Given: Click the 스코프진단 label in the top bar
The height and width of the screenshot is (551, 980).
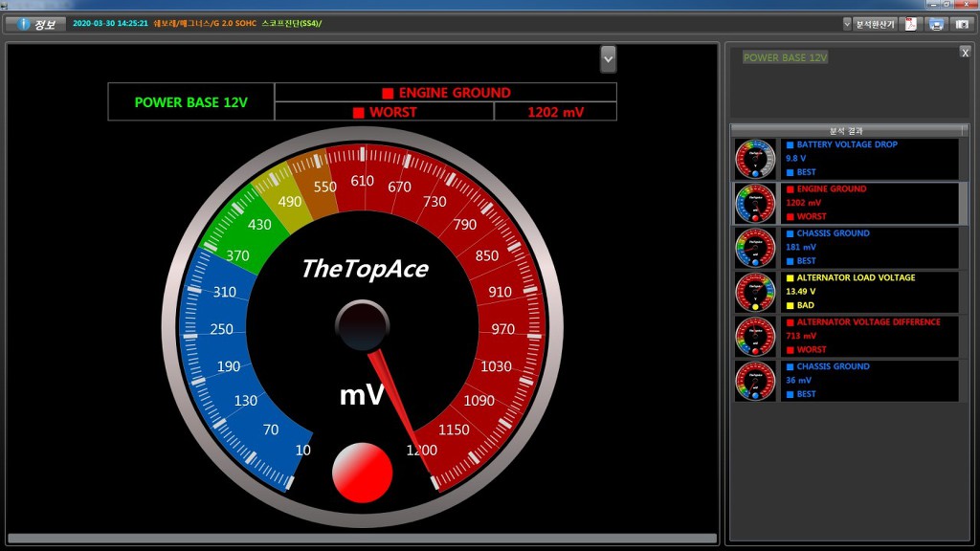Looking at the screenshot, I should pyautogui.click(x=280, y=23).
